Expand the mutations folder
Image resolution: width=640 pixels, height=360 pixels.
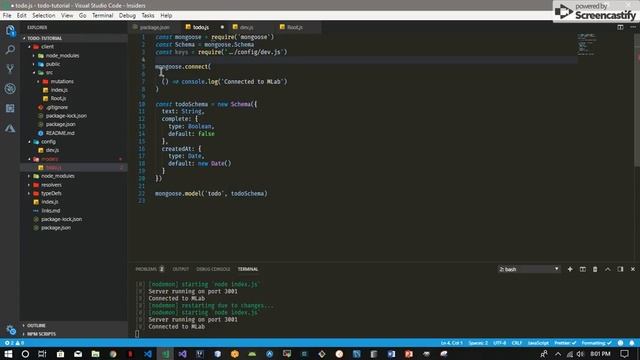tap(38, 81)
